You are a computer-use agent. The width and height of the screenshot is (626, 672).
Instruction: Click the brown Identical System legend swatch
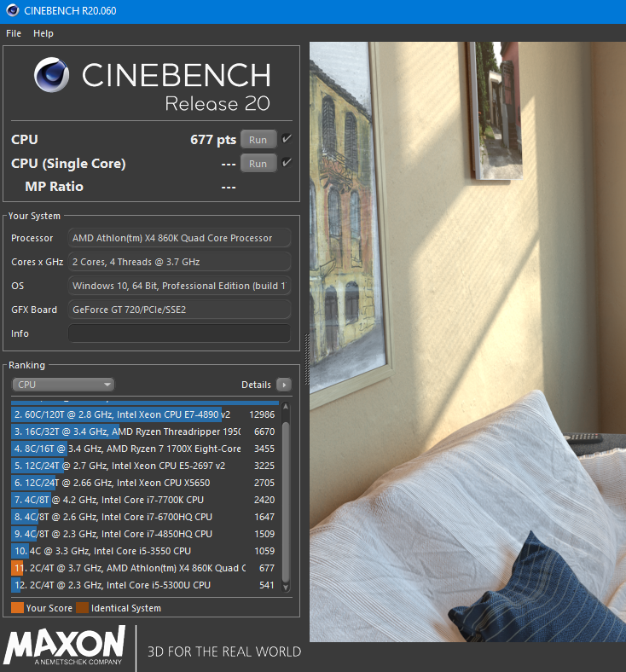[x=82, y=608]
